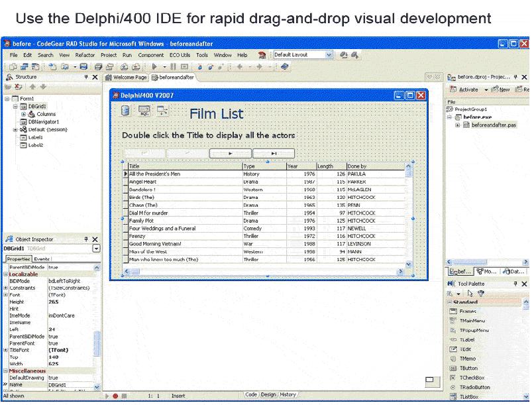
Task: Click the Next record button on the DBNavigator
Action: [231, 153]
